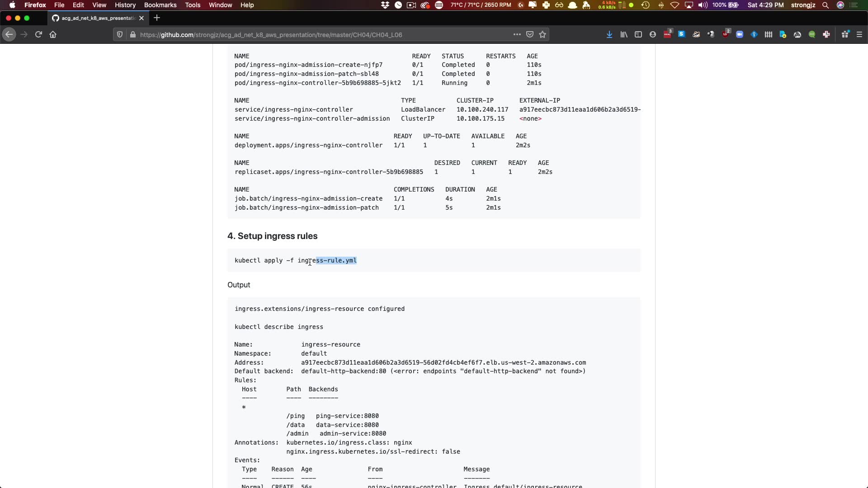Click the GitHub URL address field

click(316, 34)
